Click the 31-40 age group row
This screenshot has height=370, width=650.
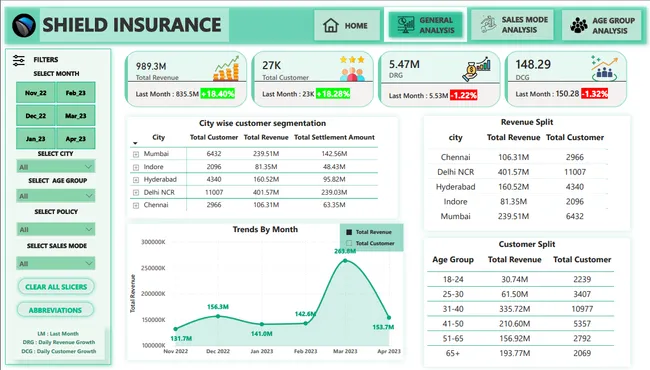(x=520, y=309)
